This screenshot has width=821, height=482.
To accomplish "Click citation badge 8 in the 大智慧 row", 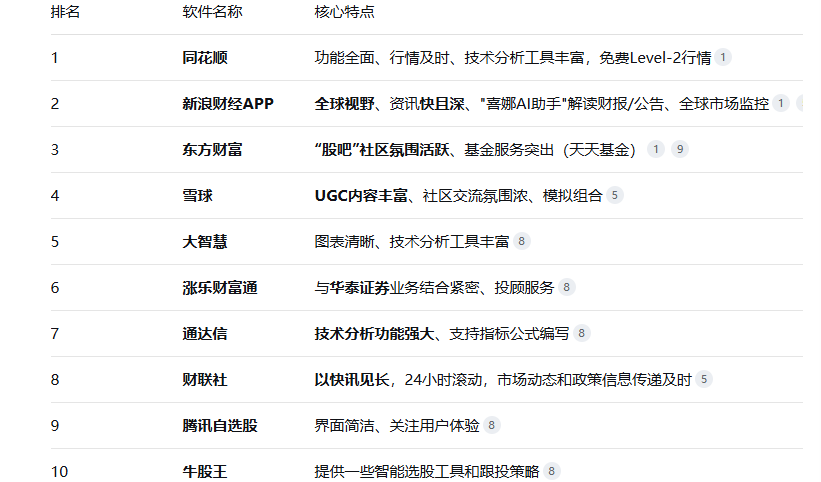I will [x=522, y=242].
